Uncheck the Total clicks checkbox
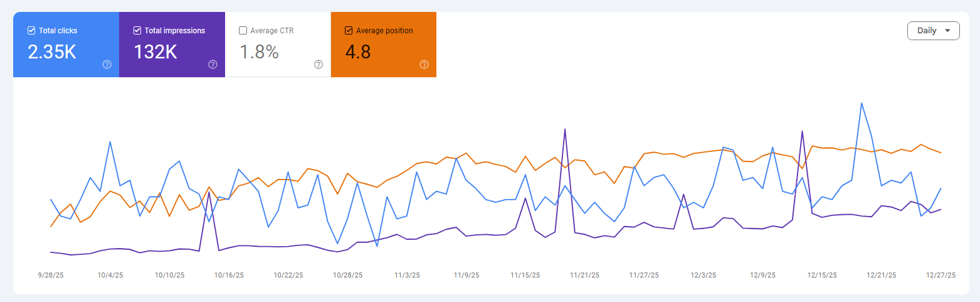 (x=31, y=30)
